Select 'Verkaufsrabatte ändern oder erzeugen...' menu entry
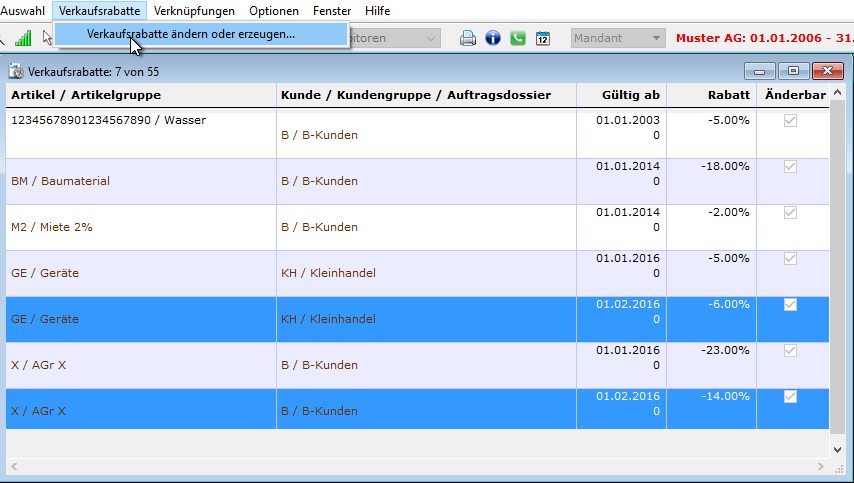The height and width of the screenshot is (483, 854). pos(191,34)
